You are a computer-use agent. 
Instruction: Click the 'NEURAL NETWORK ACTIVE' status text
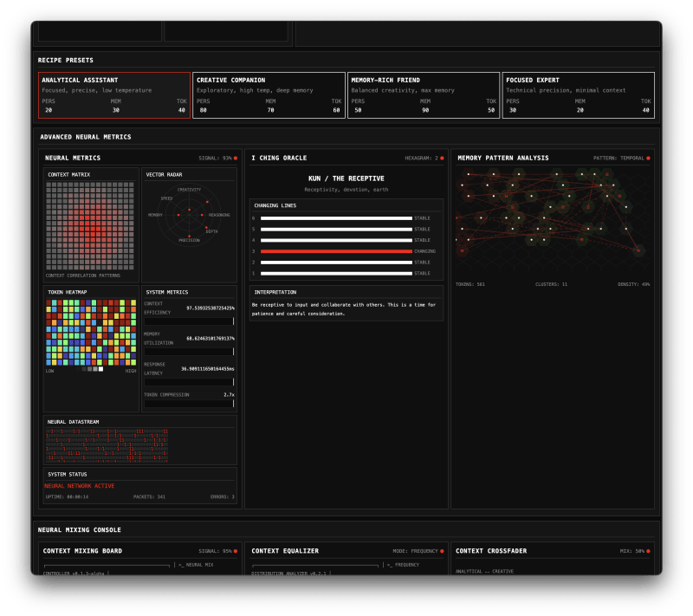(79, 486)
